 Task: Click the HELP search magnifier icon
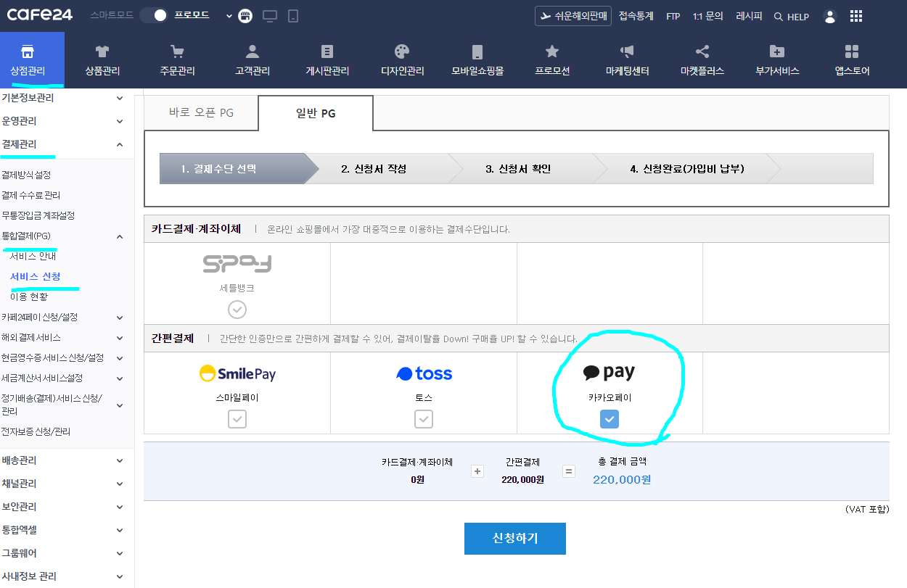[x=779, y=17]
